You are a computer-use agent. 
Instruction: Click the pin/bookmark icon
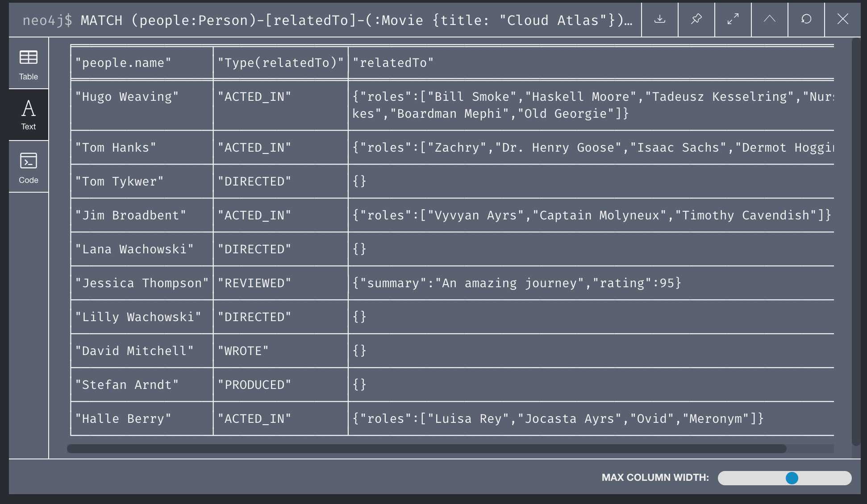696,19
